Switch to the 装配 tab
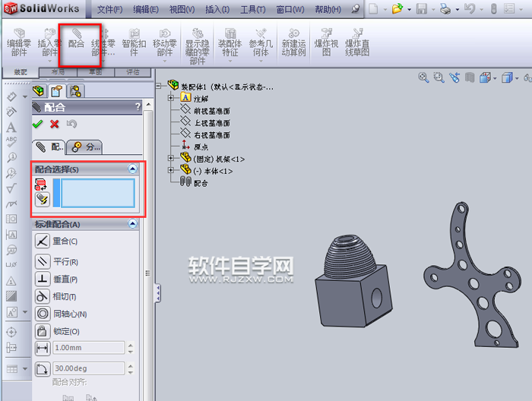This screenshot has height=401, width=532. [21, 72]
